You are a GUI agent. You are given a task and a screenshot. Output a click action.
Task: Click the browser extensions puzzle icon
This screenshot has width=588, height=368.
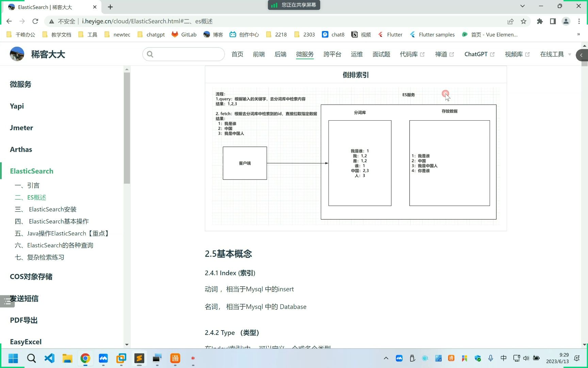(540, 21)
